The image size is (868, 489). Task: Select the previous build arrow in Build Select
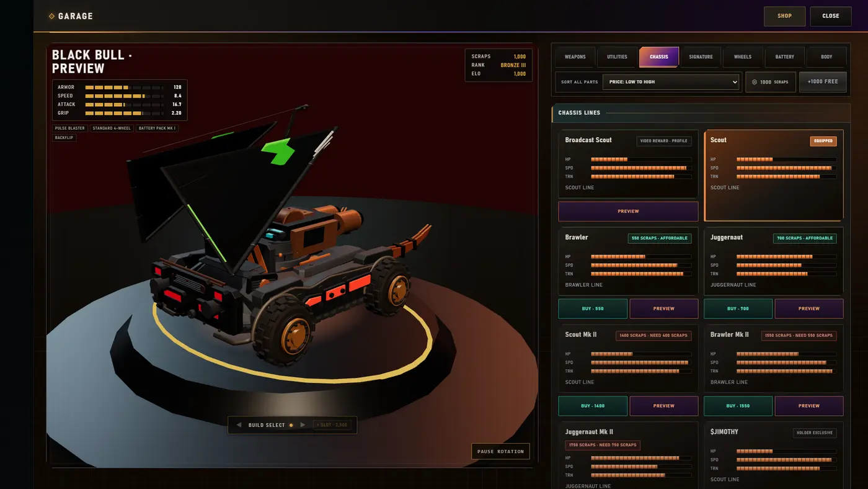pyautogui.click(x=239, y=425)
